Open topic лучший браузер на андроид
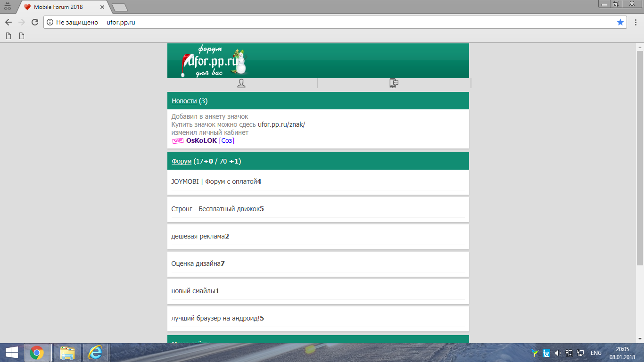The height and width of the screenshot is (362, 644). (x=215, y=318)
